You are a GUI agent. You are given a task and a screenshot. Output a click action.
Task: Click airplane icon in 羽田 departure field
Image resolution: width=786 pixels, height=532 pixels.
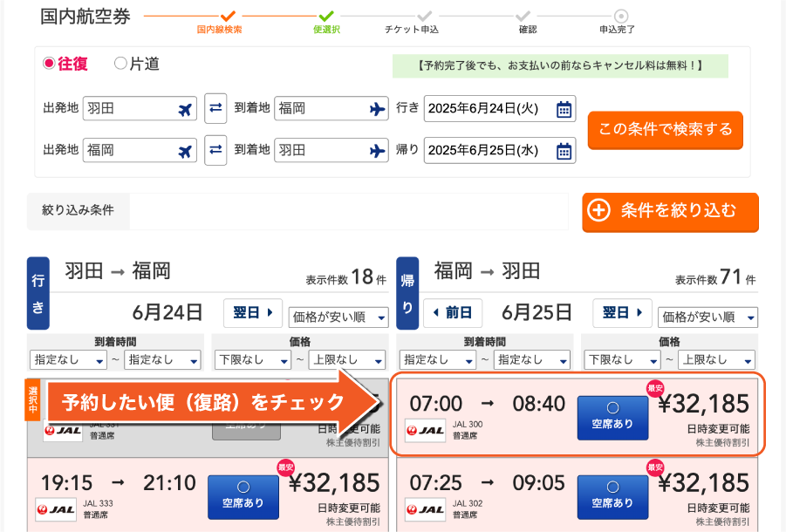pyautogui.click(x=184, y=109)
